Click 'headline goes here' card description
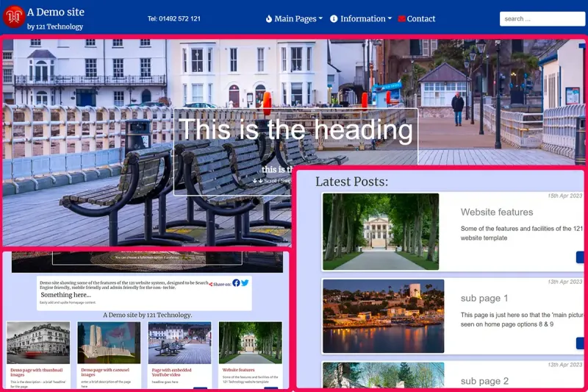Viewport: 588px width, 392px height. [x=165, y=382]
